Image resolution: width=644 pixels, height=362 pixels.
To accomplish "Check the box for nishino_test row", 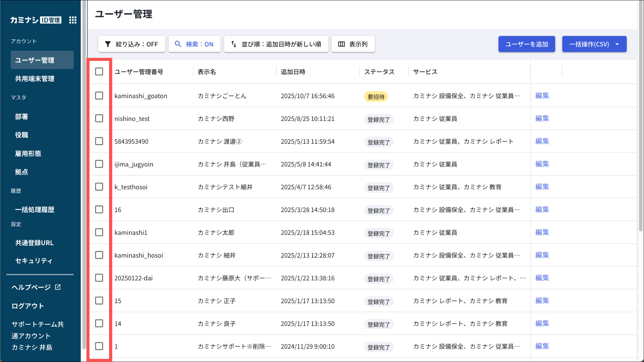I will tap(99, 119).
